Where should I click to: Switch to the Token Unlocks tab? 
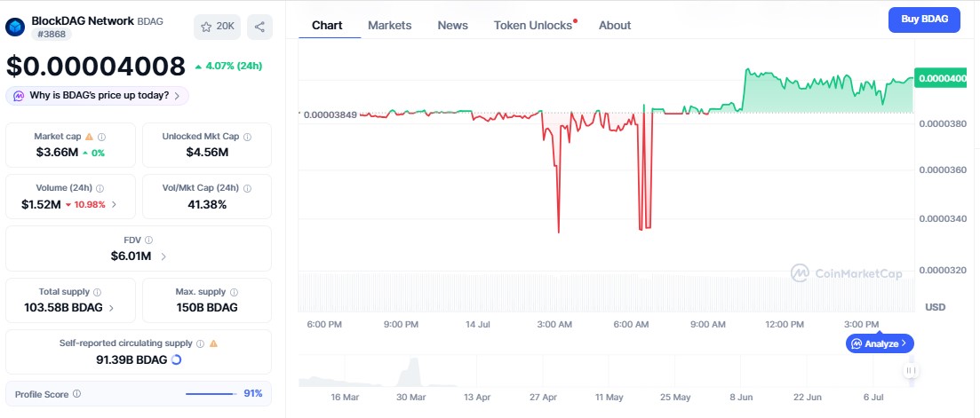pos(533,26)
